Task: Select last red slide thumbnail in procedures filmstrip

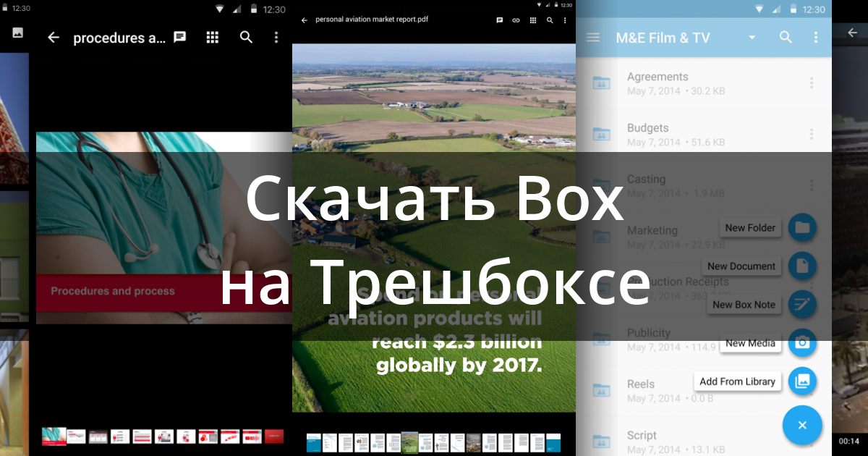Action: tap(274, 436)
